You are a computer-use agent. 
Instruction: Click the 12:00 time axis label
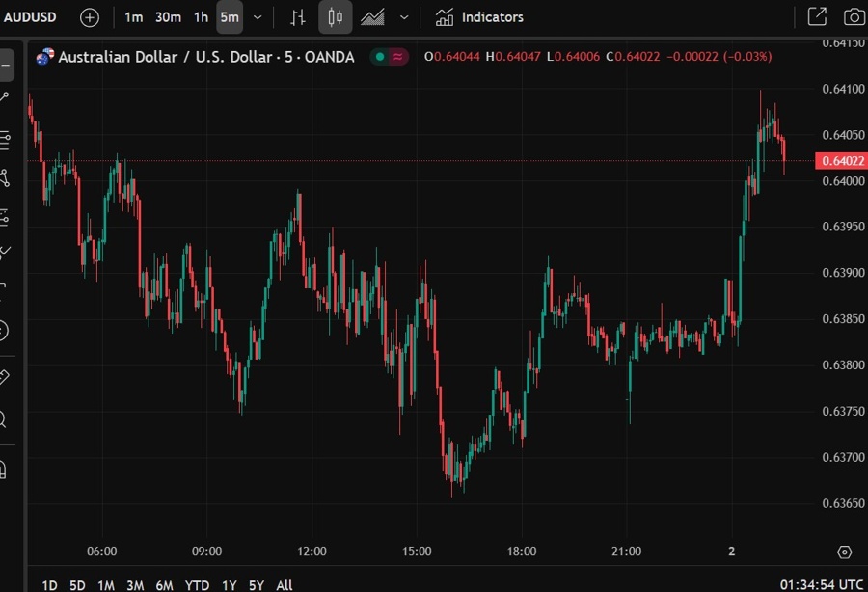pos(312,552)
